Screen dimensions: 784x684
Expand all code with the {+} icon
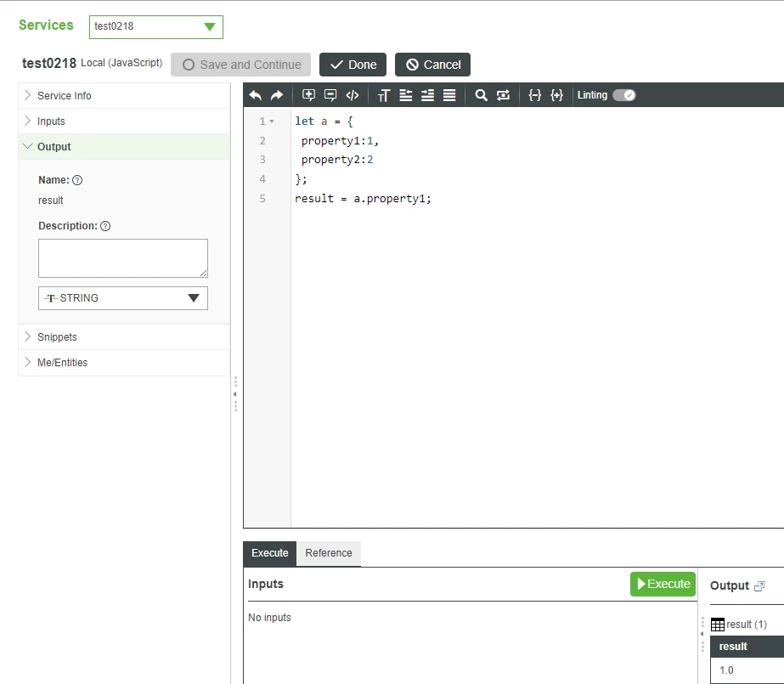pos(556,95)
